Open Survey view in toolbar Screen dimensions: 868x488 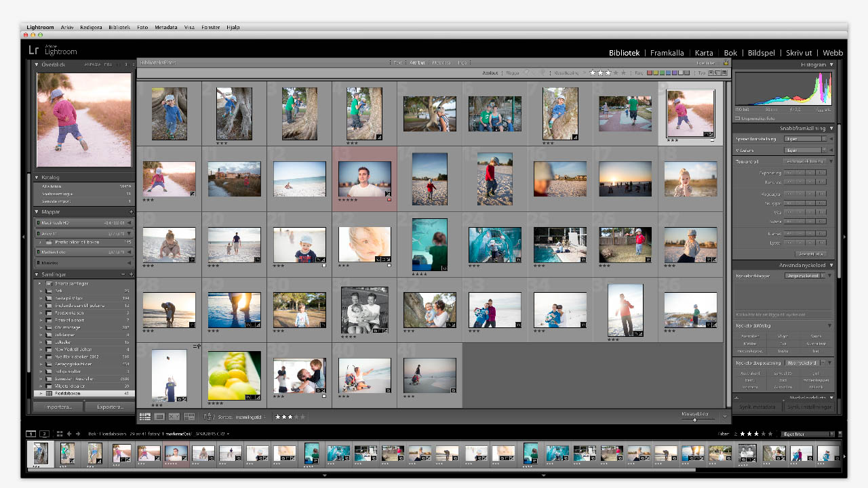coord(189,417)
